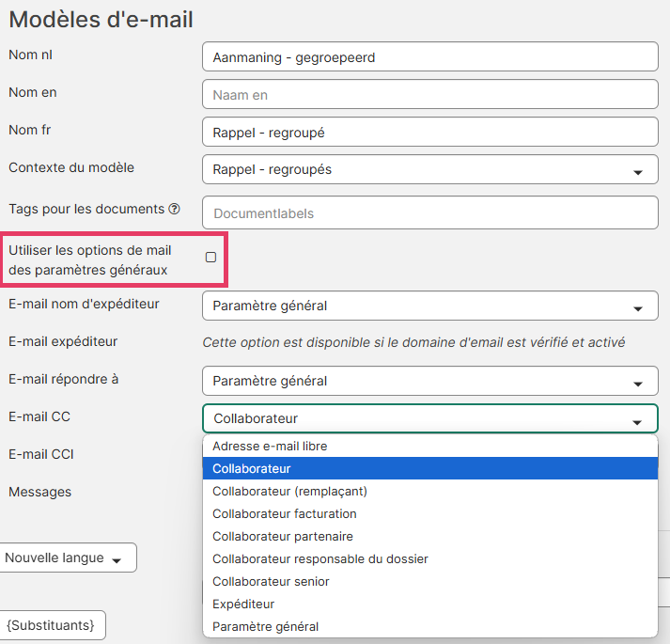Open the Nouvelle langue dropdown
The width and height of the screenshot is (670, 644).
tap(68, 558)
